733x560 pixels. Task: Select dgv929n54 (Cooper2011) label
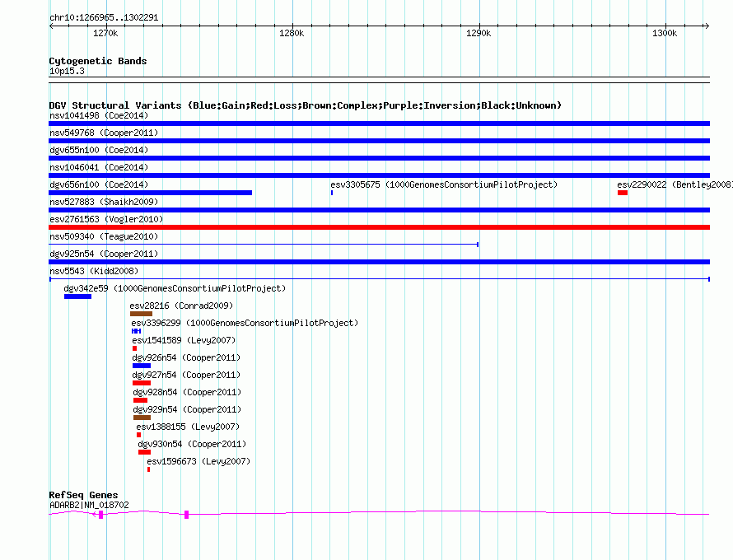click(187, 409)
